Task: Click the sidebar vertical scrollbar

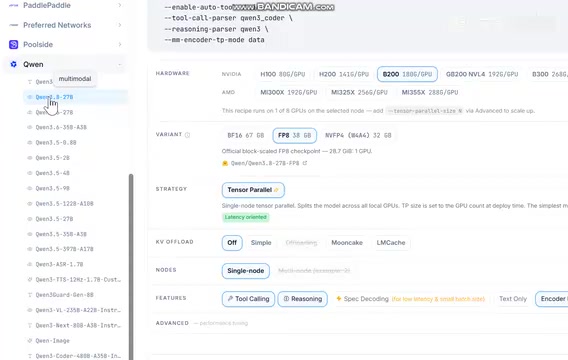Action: (x=131, y=267)
